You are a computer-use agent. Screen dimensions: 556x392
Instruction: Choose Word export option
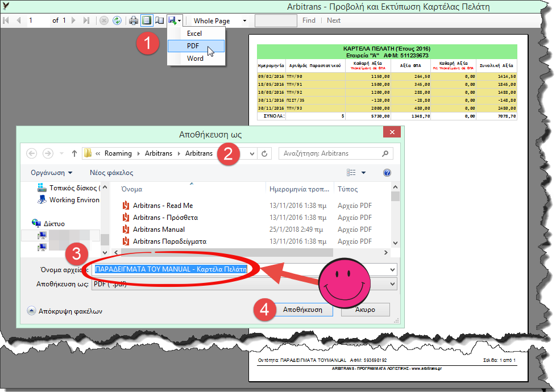coord(196,59)
